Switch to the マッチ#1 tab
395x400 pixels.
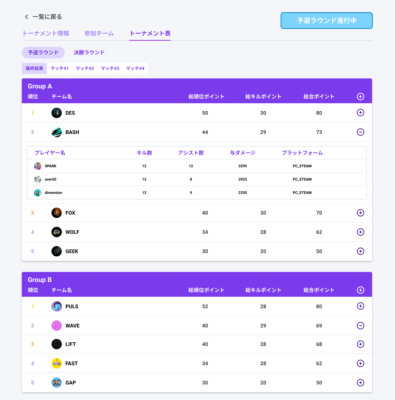click(x=59, y=68)
